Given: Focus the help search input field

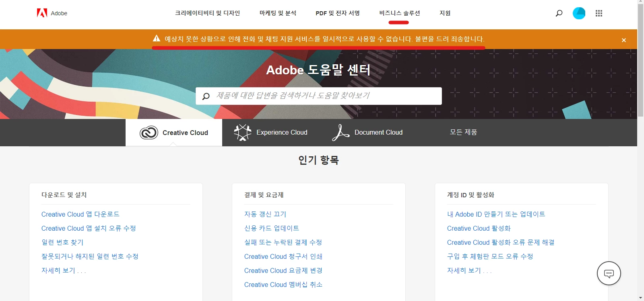Looking at the screenshot, I should point(318,96).
